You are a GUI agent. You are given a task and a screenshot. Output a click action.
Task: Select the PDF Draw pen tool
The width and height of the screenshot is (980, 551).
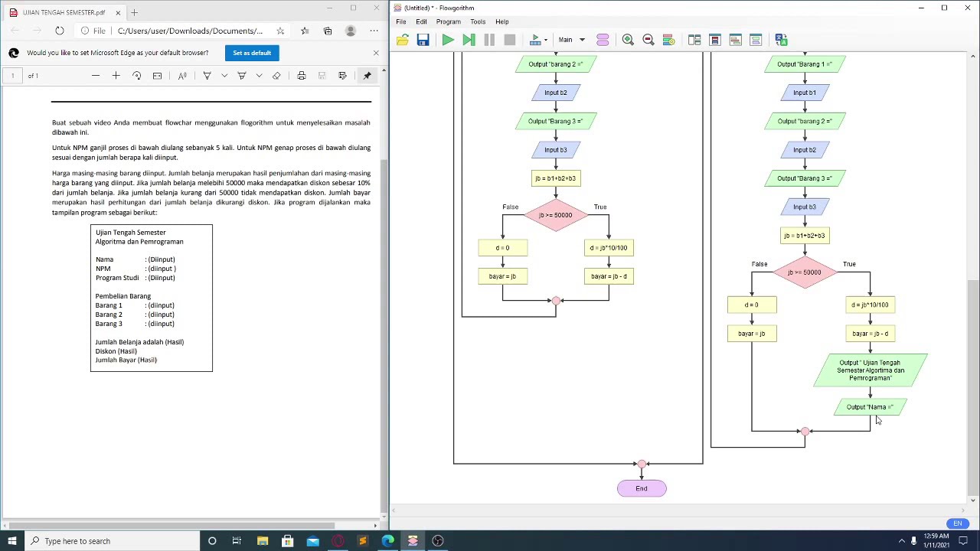(x=207, y=76)
